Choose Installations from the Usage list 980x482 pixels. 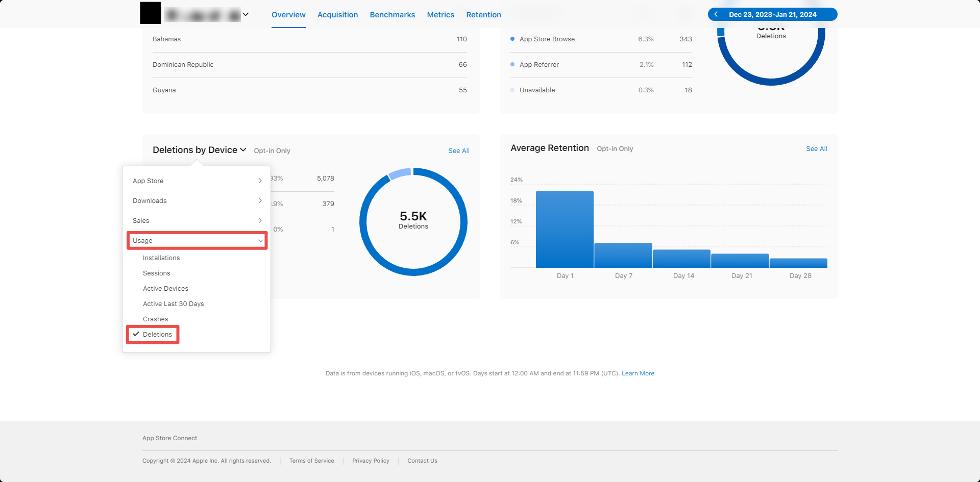(161, 258)
